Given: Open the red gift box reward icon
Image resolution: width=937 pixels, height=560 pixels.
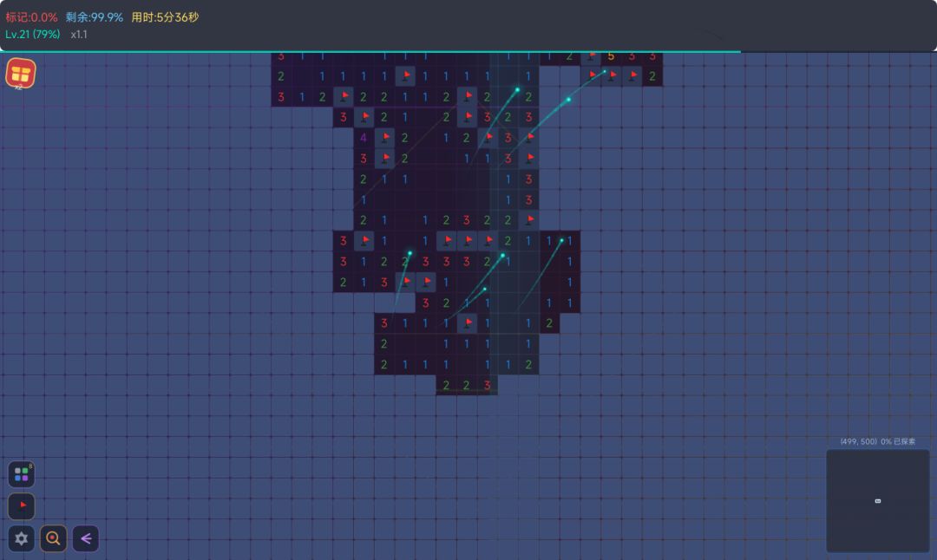Looking at the screenshot, I should coord(20,74).
